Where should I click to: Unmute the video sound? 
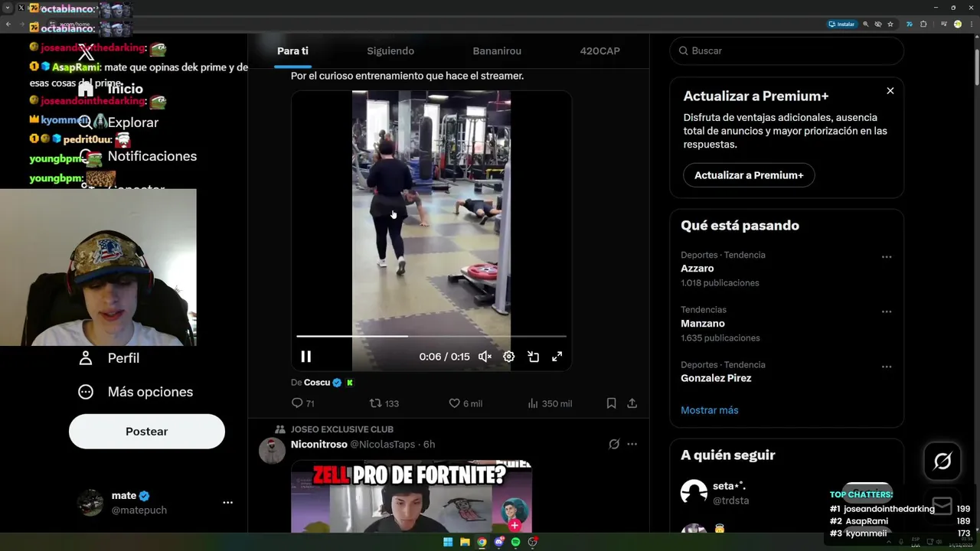click(485, 357)
